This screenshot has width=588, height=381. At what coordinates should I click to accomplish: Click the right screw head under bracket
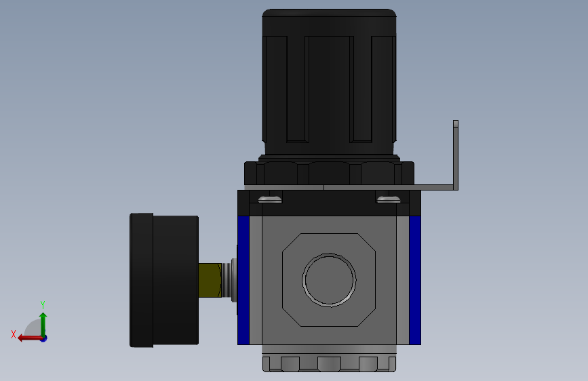(x=389, y=199)
